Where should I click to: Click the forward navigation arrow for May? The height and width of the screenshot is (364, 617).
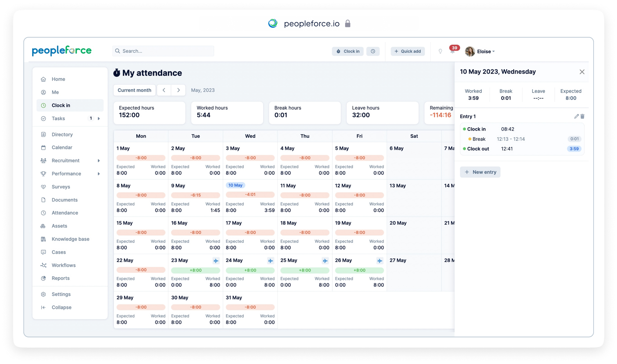point(179,90)
